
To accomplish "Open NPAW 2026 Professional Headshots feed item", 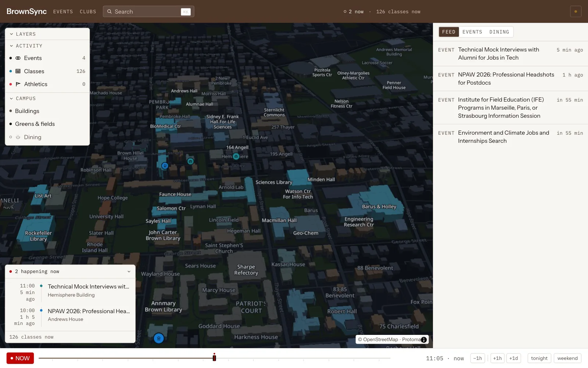I will click(x=510, y=79).
